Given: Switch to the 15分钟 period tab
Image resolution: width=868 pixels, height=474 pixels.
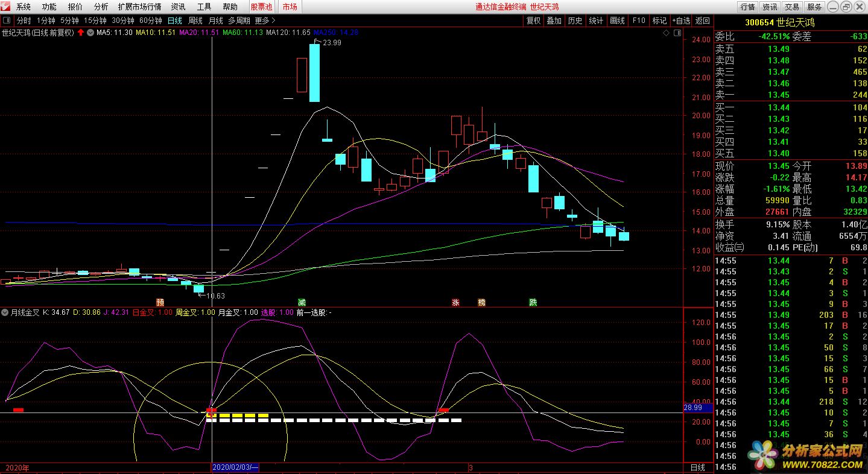Looking at the screenshot, I should pos(95,21).
